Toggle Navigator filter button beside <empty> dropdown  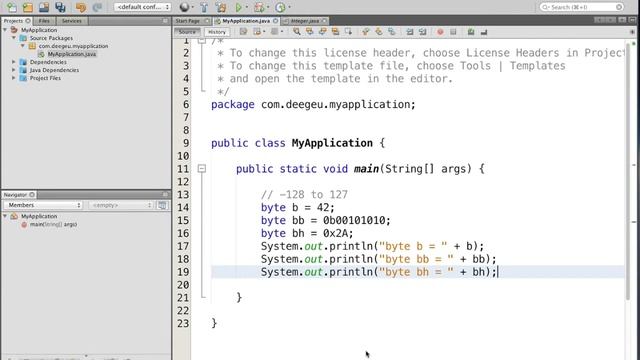[162, 205]
